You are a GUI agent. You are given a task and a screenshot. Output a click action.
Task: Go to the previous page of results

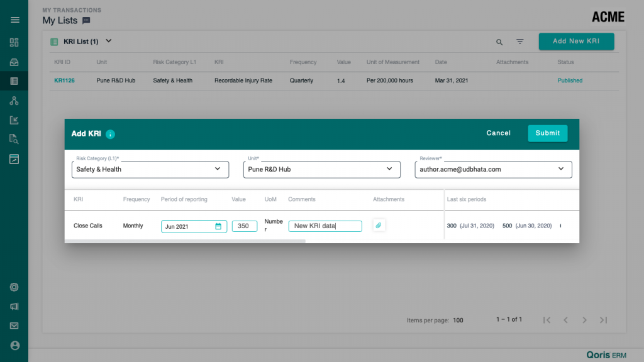(565, 320)
